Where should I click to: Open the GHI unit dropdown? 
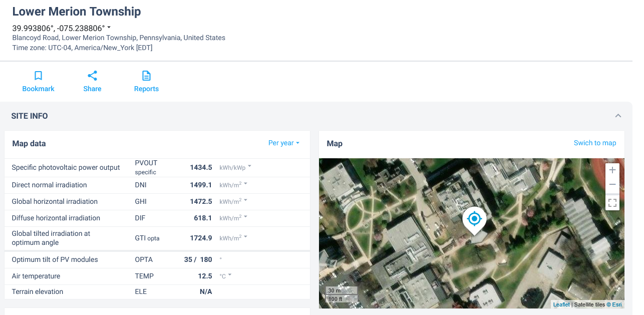(x=233, y=201)
